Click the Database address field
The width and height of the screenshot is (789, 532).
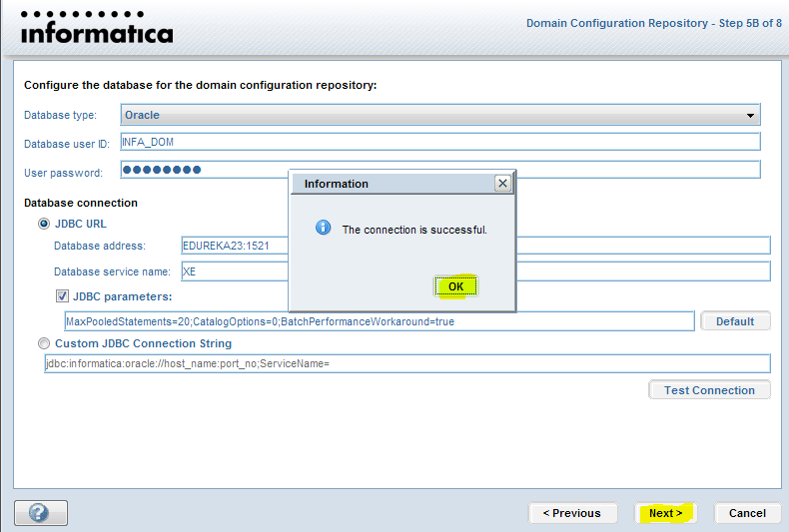pos(230,246)
